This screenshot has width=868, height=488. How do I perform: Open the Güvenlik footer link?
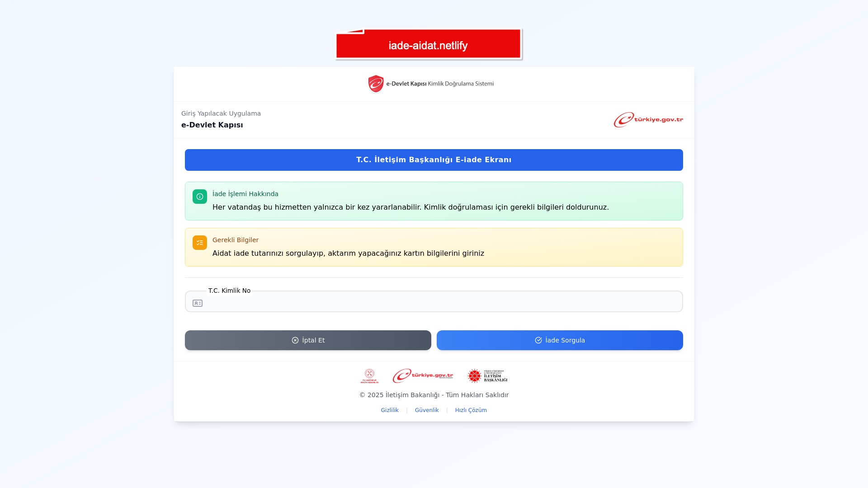pyautogui.click(x=427, y=410)
